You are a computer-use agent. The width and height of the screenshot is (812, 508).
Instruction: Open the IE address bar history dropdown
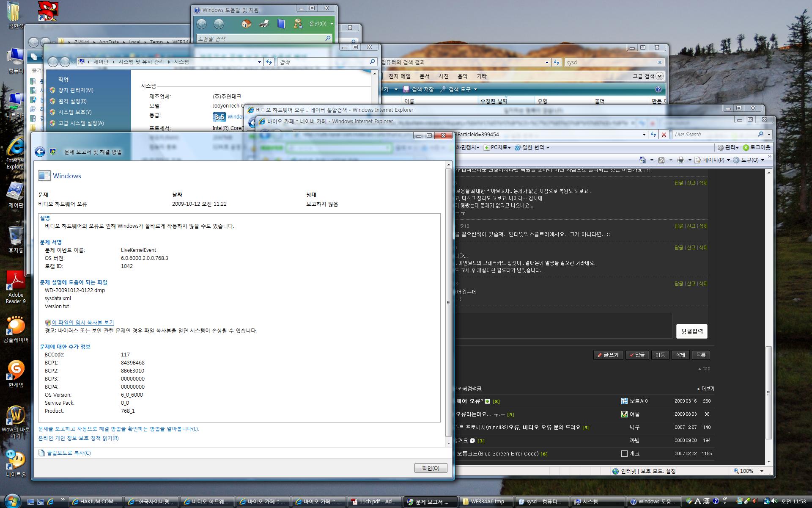(x=644, y=135)
